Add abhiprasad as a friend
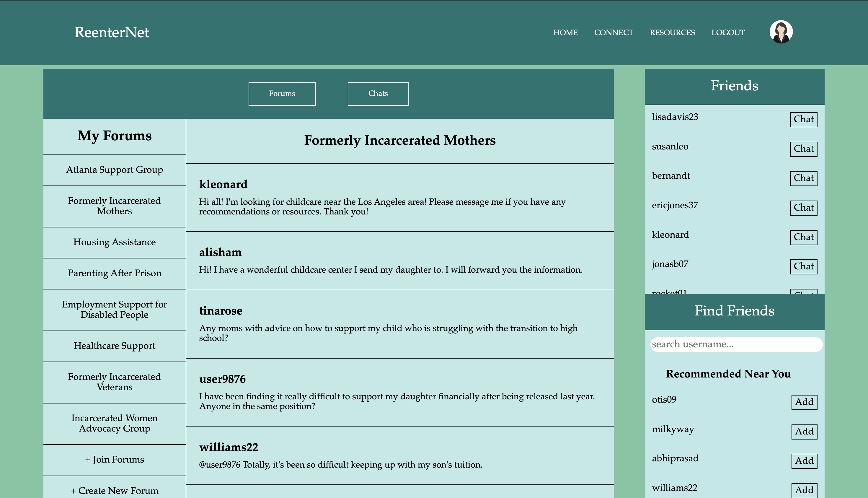Viewport: 868px width, 498px height. click(804, 461)
